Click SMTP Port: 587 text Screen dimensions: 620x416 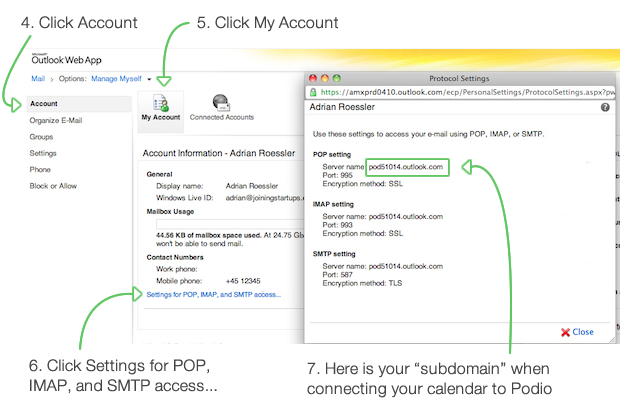point(337,275)
